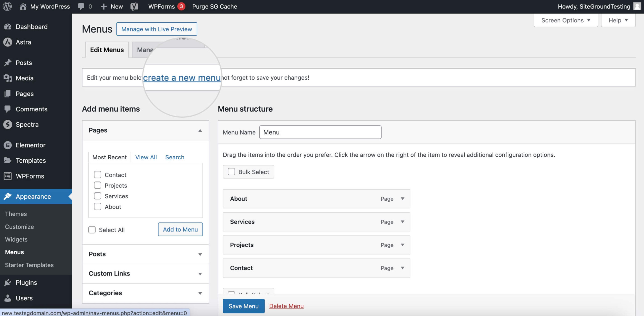
Task: Switch to the Edit Menus tab
Action: point(107,50)
